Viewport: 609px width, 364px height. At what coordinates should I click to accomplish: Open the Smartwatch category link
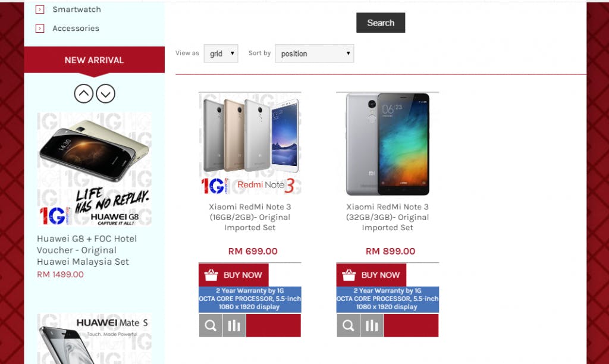(77, 10)
